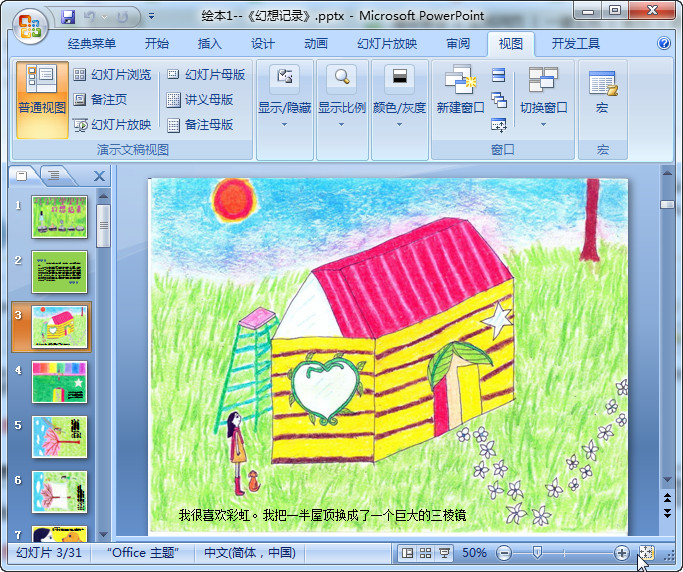The image size is (683, 572).
Task: Expand the 显示比例 dropdown arrow
Action: click(342, 125)
